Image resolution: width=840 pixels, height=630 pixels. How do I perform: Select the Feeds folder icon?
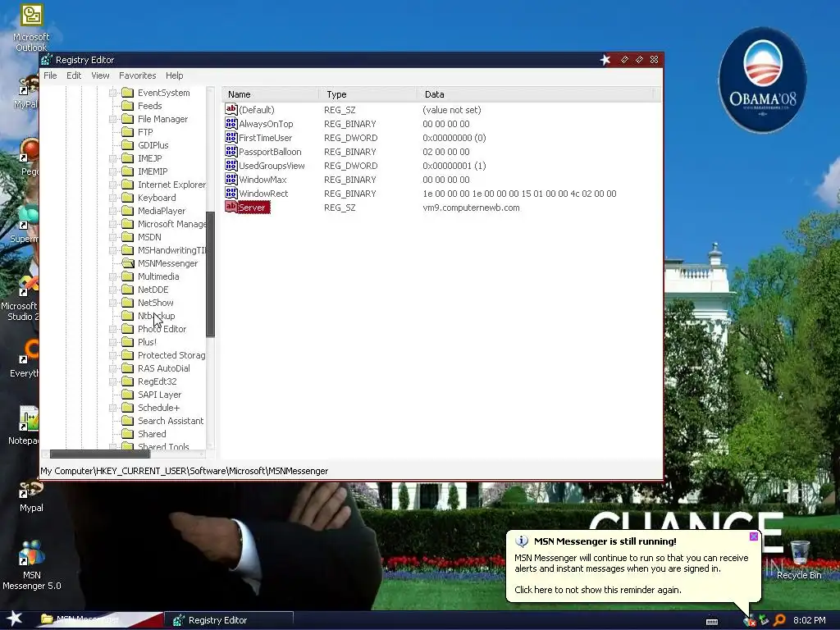pos(127,106)
